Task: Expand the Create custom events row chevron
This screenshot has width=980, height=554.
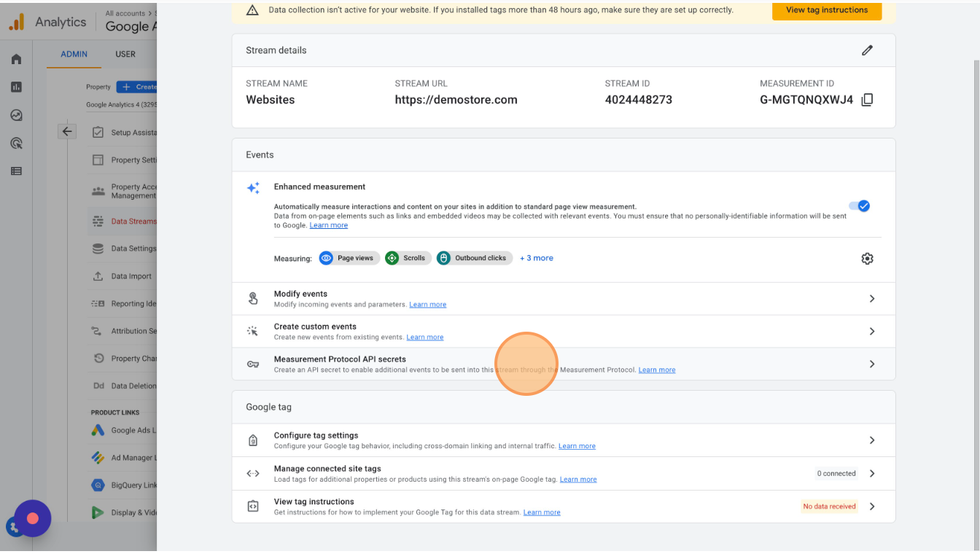Action: (872, 332)
